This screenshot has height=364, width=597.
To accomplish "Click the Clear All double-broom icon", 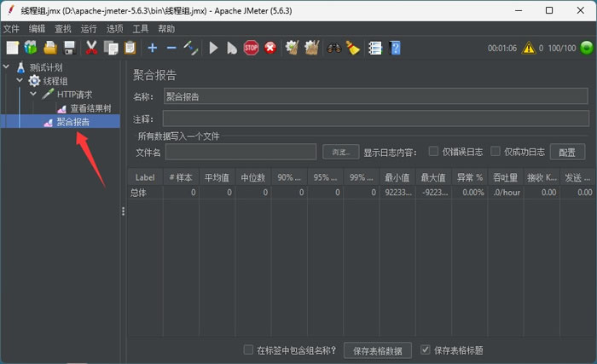I will point(311,48).
